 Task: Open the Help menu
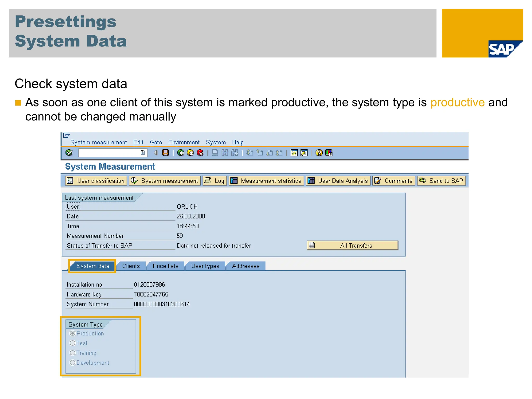pos(238,142)
